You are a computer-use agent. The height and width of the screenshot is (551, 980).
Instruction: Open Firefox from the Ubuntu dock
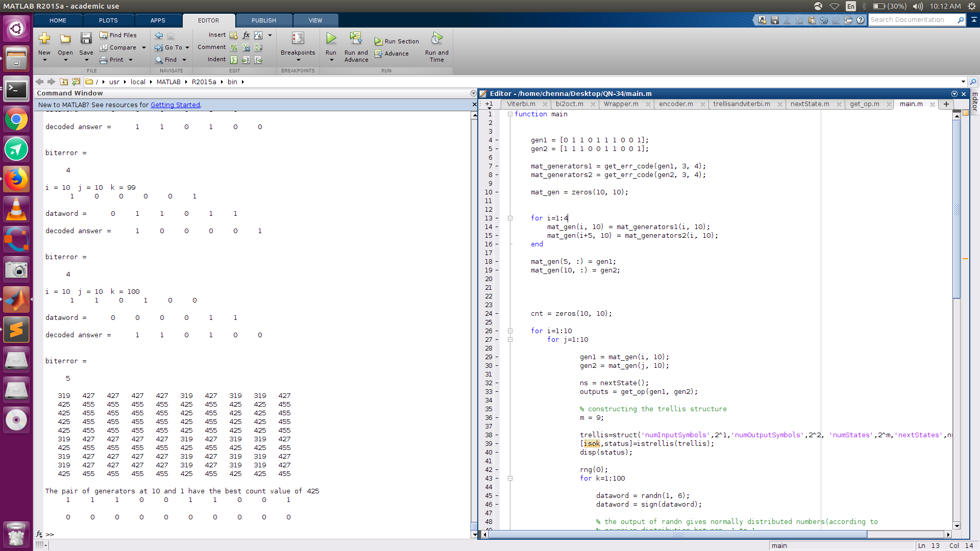click(x=16, y=179)
